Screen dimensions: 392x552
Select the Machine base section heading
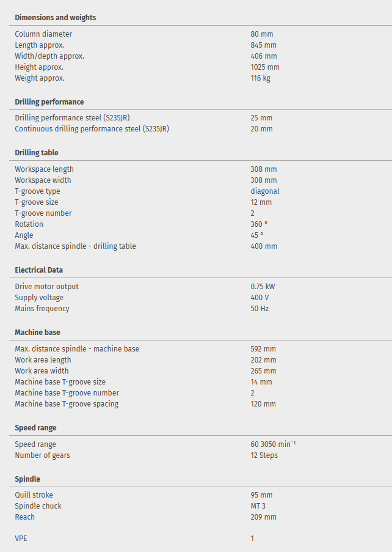37,333
